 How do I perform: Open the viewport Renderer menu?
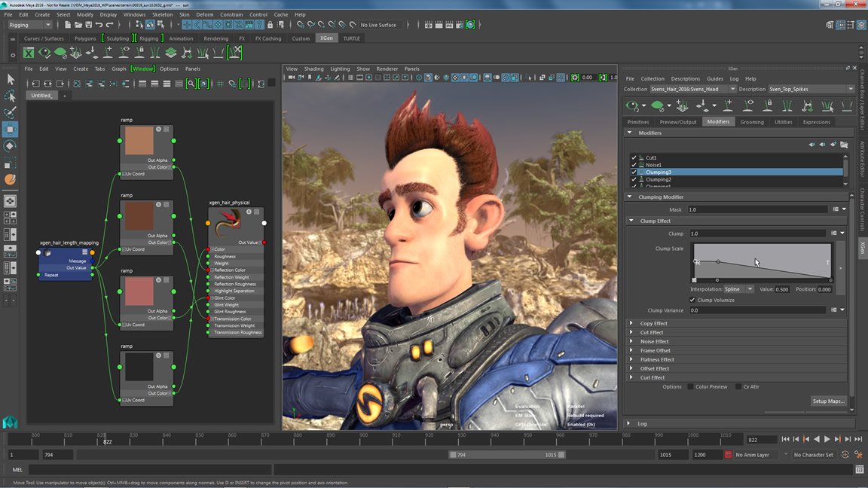coord(387,69)
